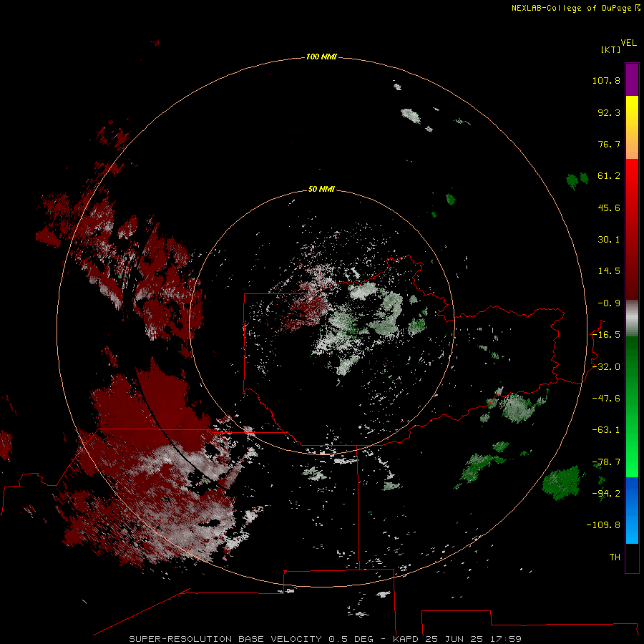Viewport: 644px width, 644px height.
Task: Click the 76.7 velocity scale value
Action: 609,144
